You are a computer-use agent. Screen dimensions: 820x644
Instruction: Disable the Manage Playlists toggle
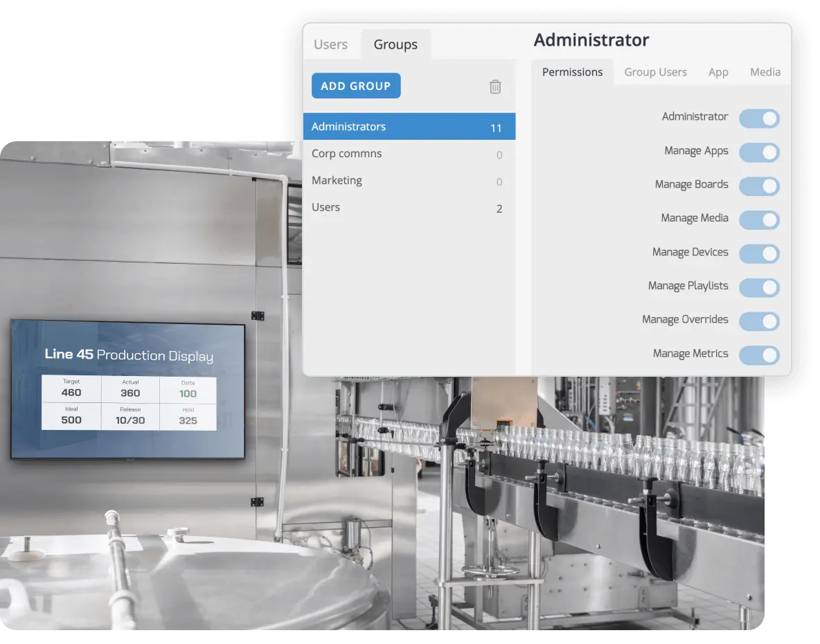(759, 287)
